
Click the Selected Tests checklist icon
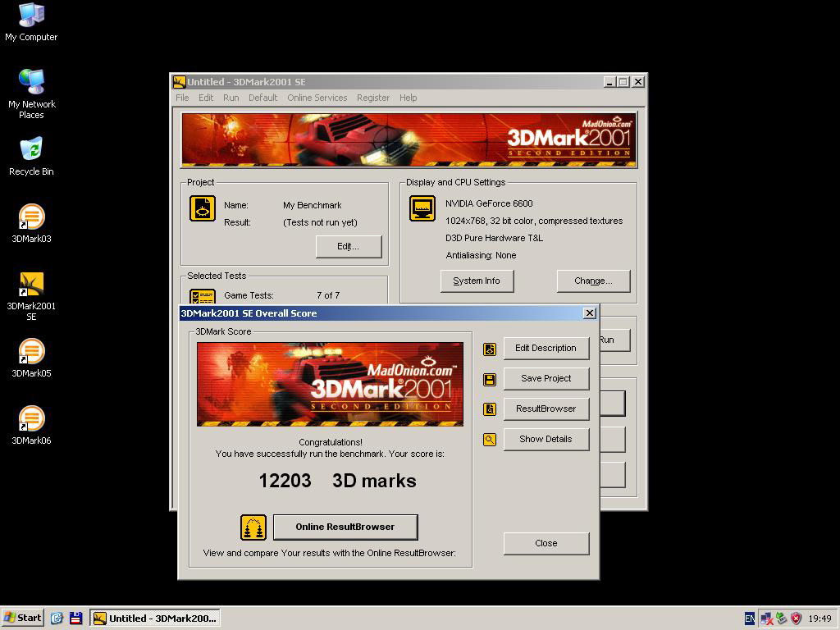(x=203, y=297)
